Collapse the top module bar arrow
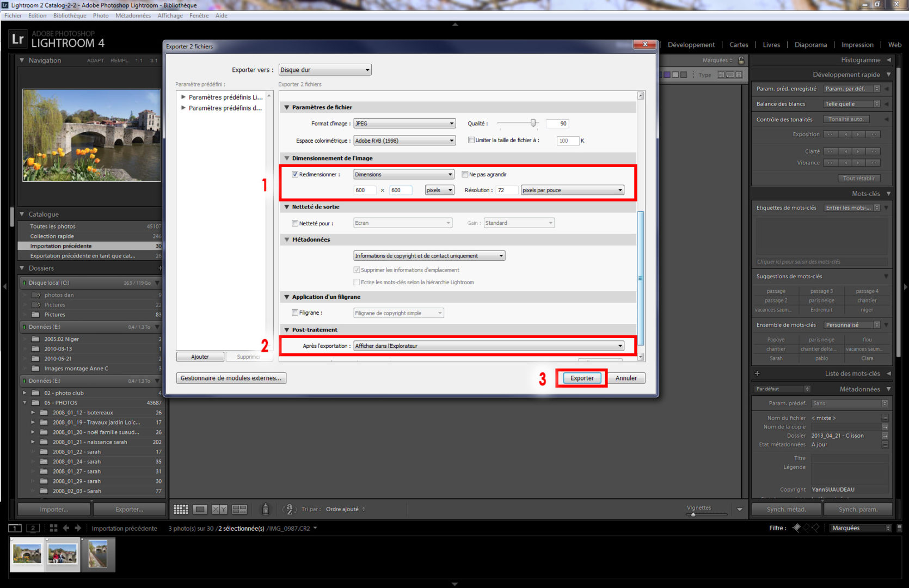Viewport: 909px width, 588px height. (455, 24)
